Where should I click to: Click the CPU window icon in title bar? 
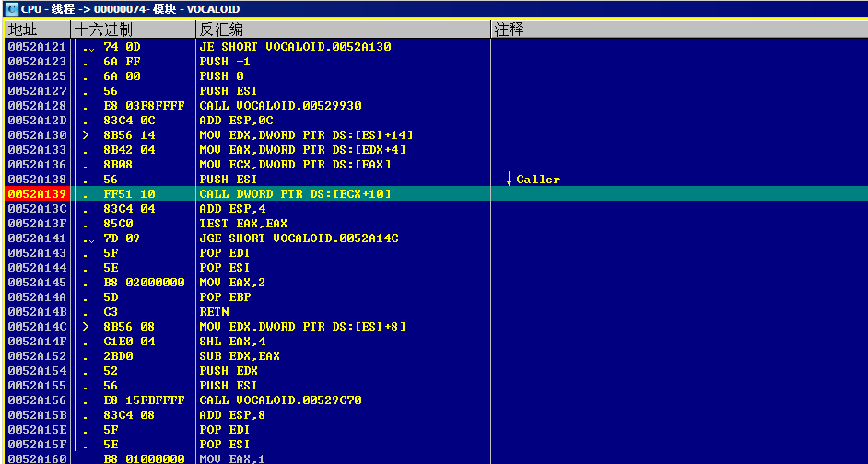click(x=12, y=9)
